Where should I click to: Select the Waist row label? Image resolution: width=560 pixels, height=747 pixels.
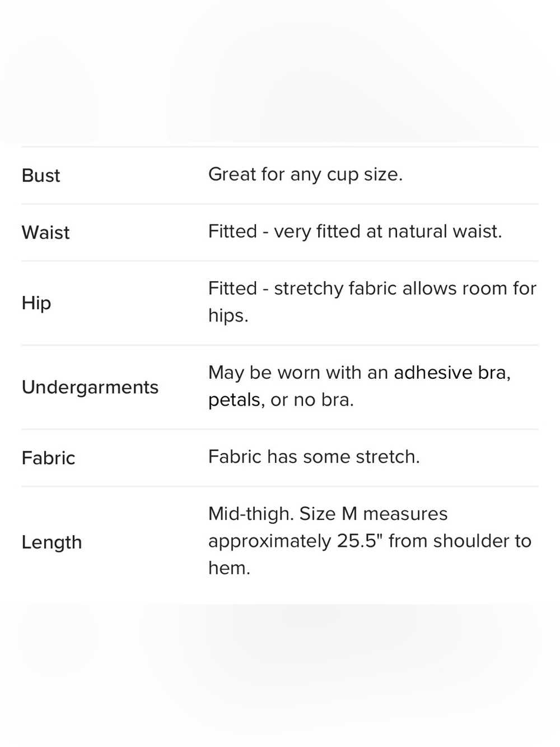point(45,233)
